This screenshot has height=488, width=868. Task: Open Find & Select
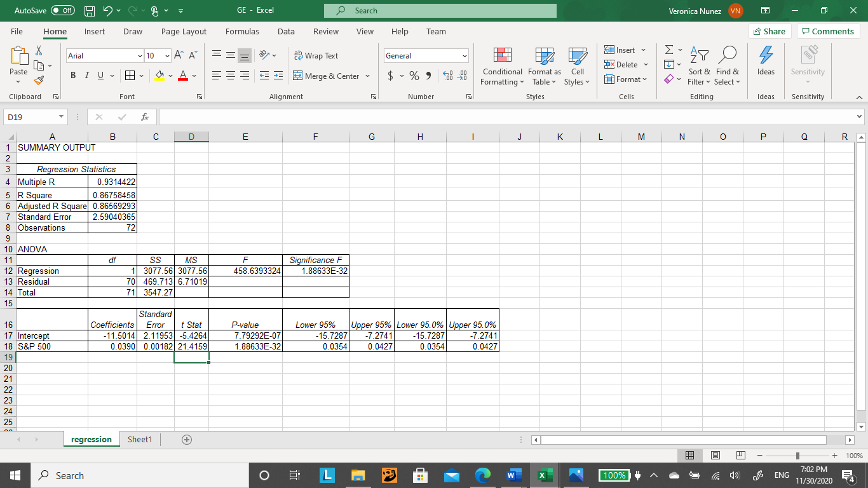point(728,67)
